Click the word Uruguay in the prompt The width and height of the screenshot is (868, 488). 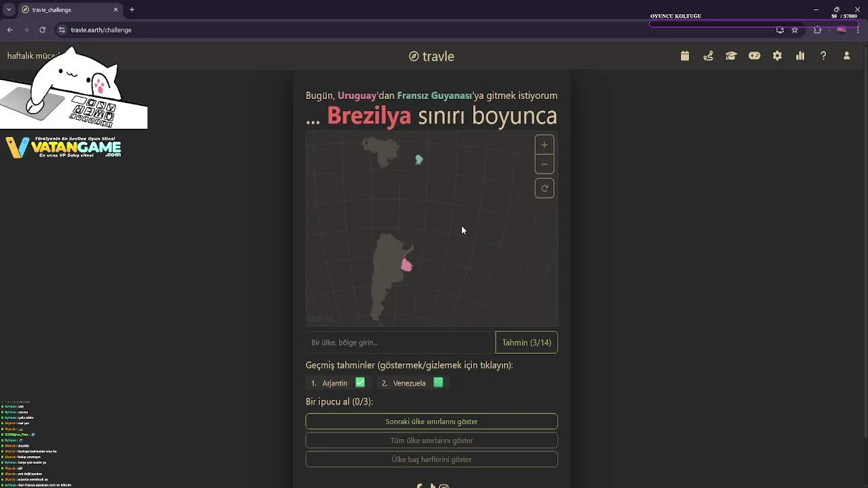(x=357, y=96)
